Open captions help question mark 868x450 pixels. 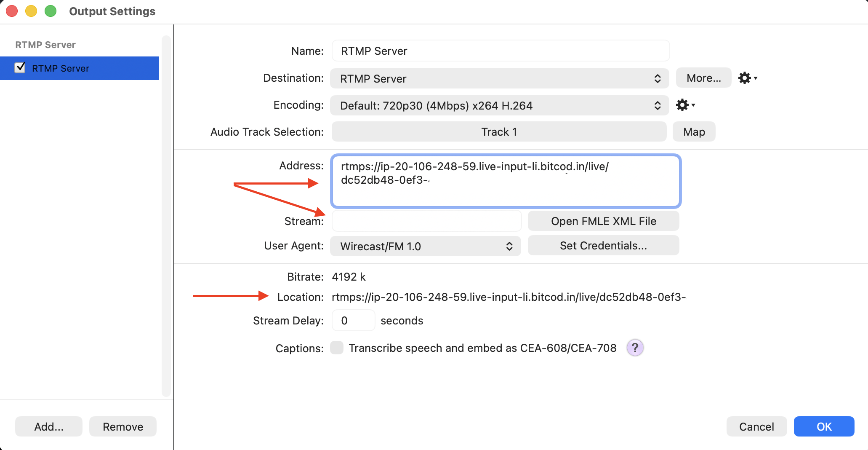tap(635, 348)
